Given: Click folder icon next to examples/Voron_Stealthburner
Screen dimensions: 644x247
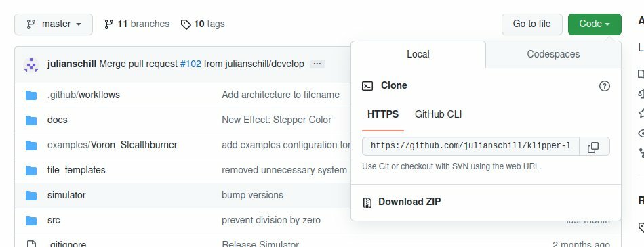Looking at the screenshot, I should point(31,145).
